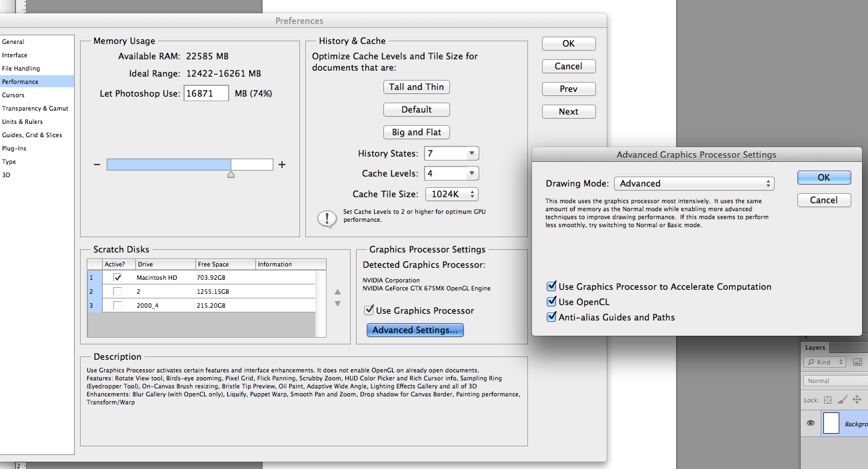Screen dimensions: 868x469
Task: Open the Drawing Mode dropdown
Action: coord(694,183)
